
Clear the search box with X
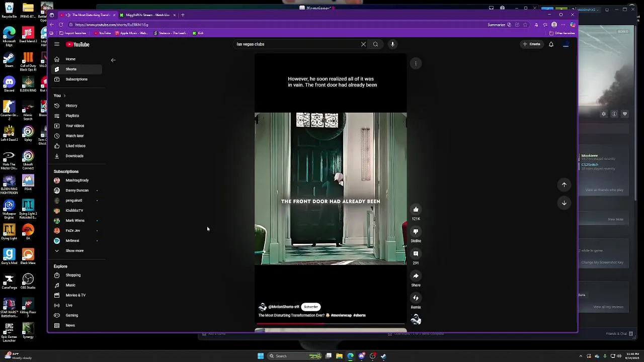coord(363,44)
